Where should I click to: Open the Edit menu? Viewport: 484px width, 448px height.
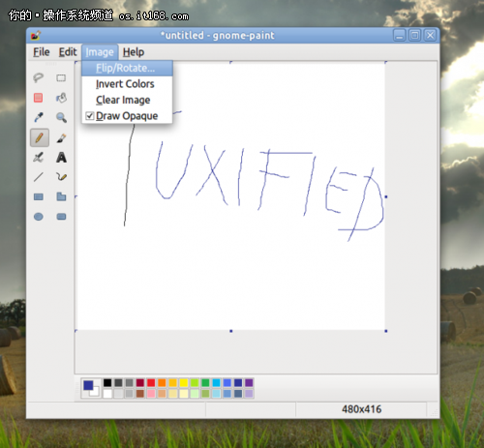[68, 52]
